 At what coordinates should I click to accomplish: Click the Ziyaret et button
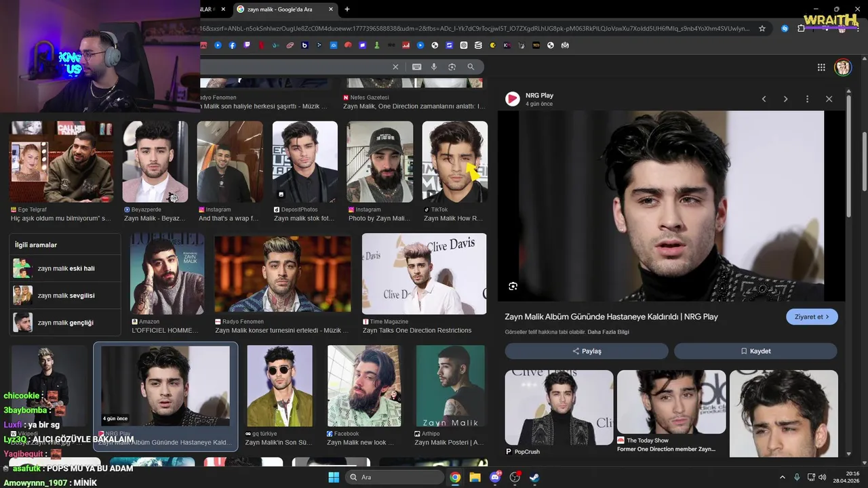(812, 317)
